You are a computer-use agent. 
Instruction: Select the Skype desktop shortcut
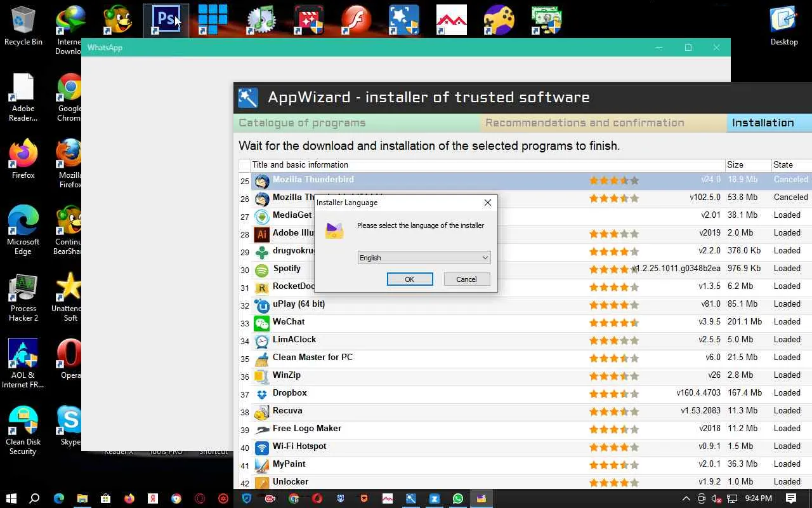click(x=69, y=426)
